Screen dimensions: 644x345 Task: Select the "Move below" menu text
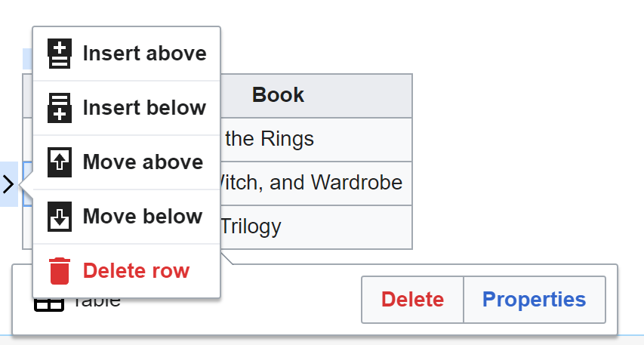point(143,217)
